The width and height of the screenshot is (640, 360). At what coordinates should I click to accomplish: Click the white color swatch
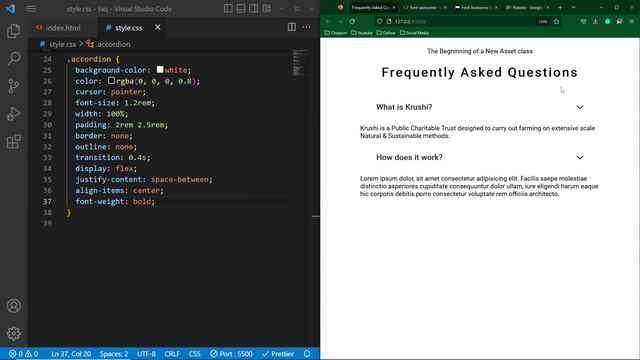coord(160,70)
